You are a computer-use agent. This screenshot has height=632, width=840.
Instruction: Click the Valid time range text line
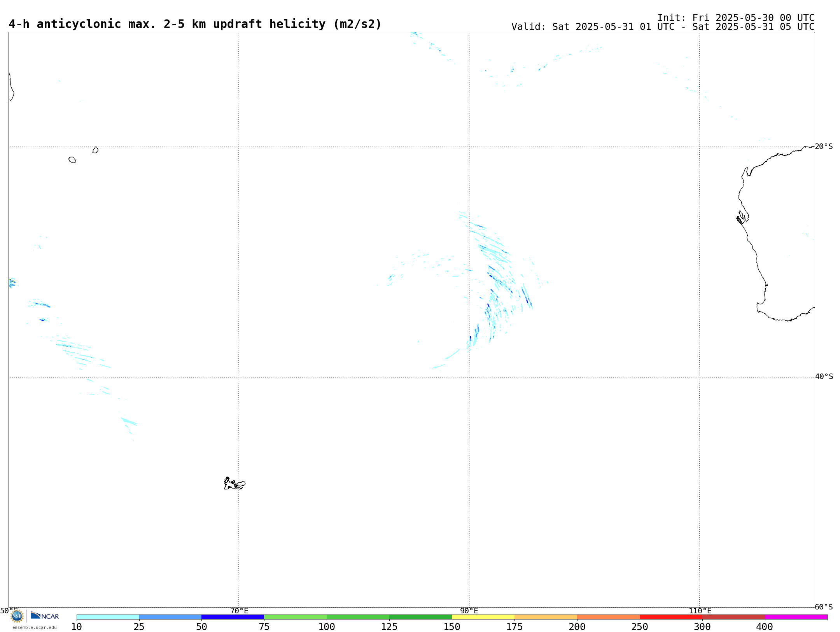click(663, 27)
